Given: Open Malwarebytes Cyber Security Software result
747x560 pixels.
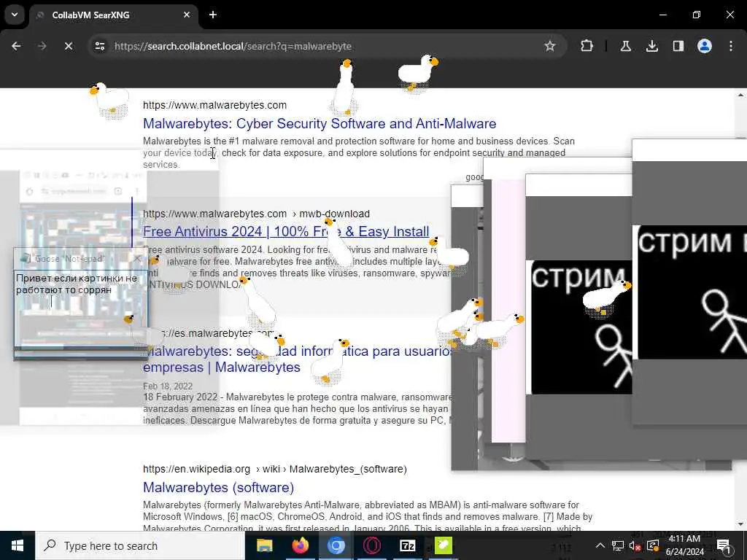Looking at the screenshot, I should click(x=320, y=123).
